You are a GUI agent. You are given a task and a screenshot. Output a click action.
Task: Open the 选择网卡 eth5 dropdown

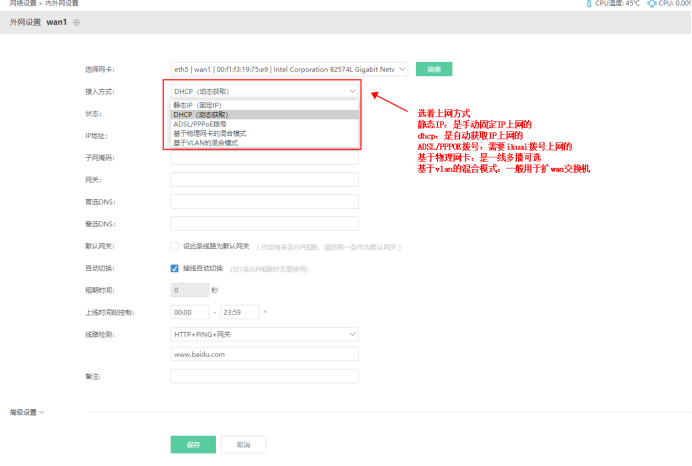pyautogui.click(x=289, y=69)
